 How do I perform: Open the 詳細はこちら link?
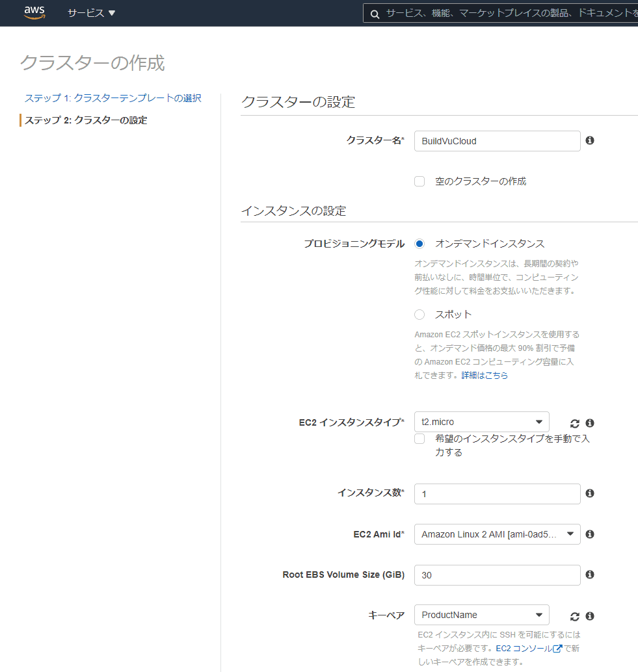(x=485, y=376)
